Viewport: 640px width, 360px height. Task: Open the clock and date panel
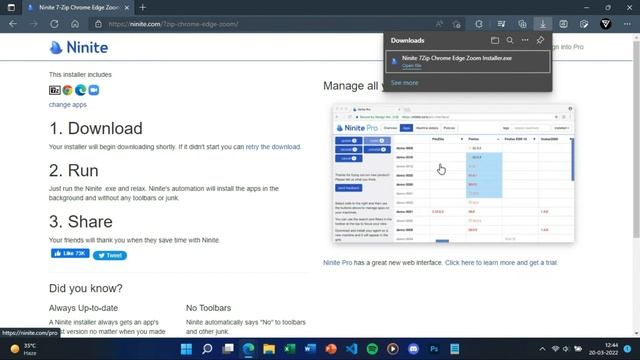click(x=603, y=349)
